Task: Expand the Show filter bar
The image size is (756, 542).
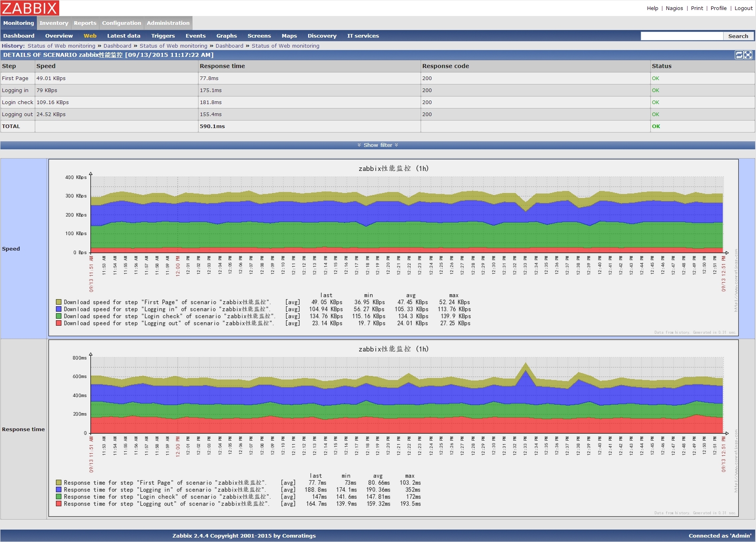Action: (x=378, y=145)
